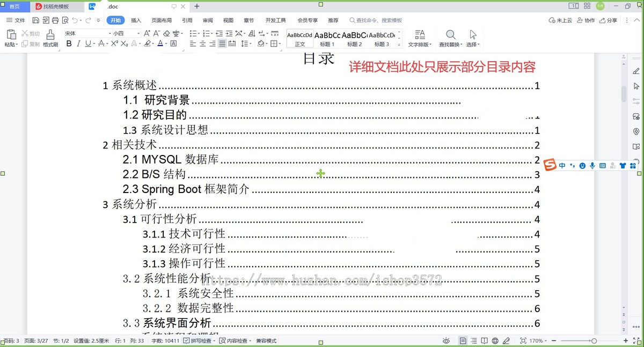644x347 pixels.
Task: Expand the Paste (粘贴) dropdown
Action: [11, 45]
